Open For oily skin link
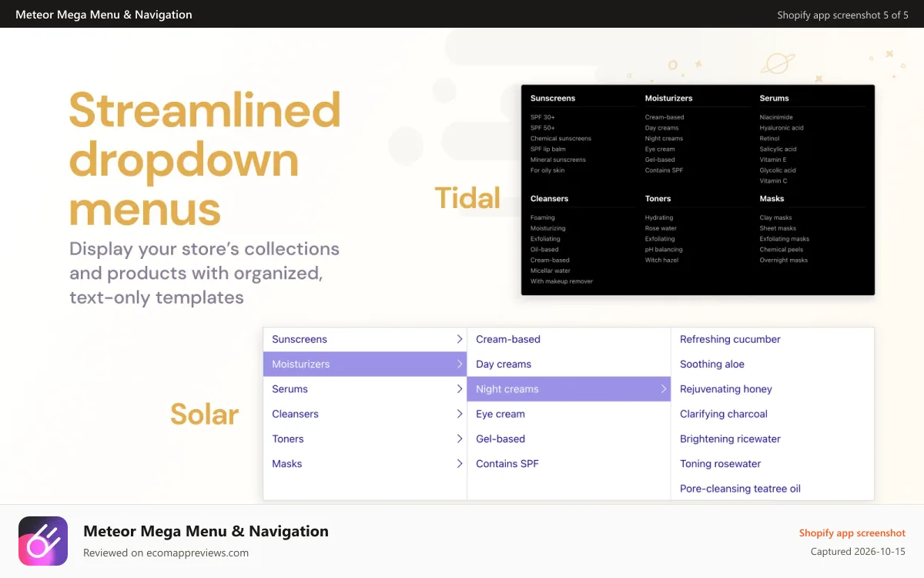The height and width of the screenshot is (578, 924). coord(547,170)
